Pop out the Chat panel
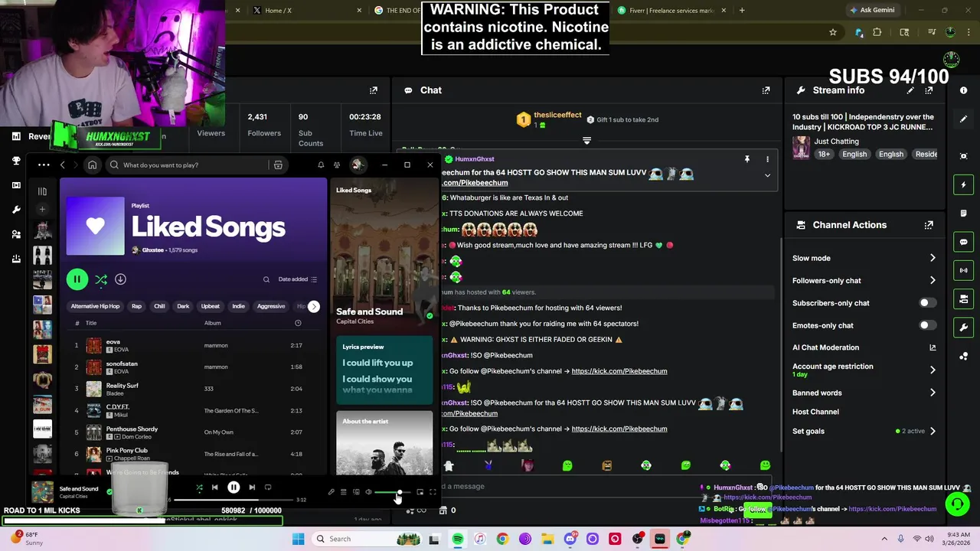Screen dimensions: 980x551 [x=766, y=90]
